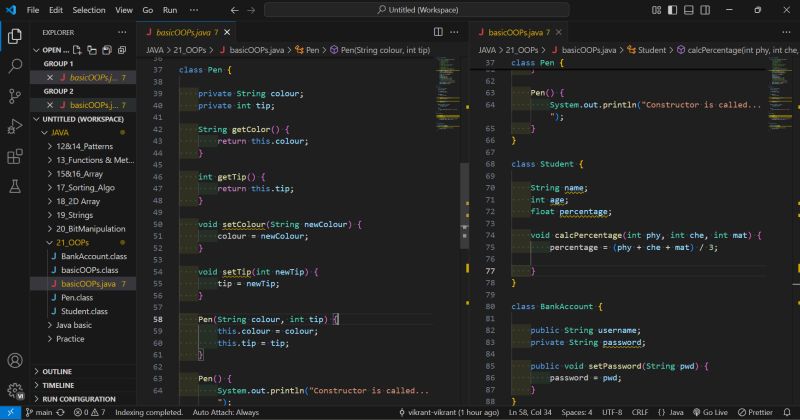This screenshot has height=420, width=800.
Task: Click the synchronize changes icon
Action: [61, 412]
